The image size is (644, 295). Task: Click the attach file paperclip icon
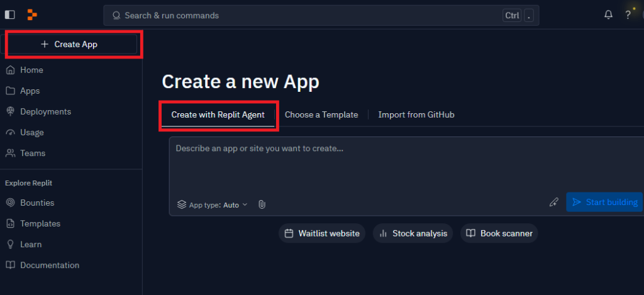click(262, 204)
